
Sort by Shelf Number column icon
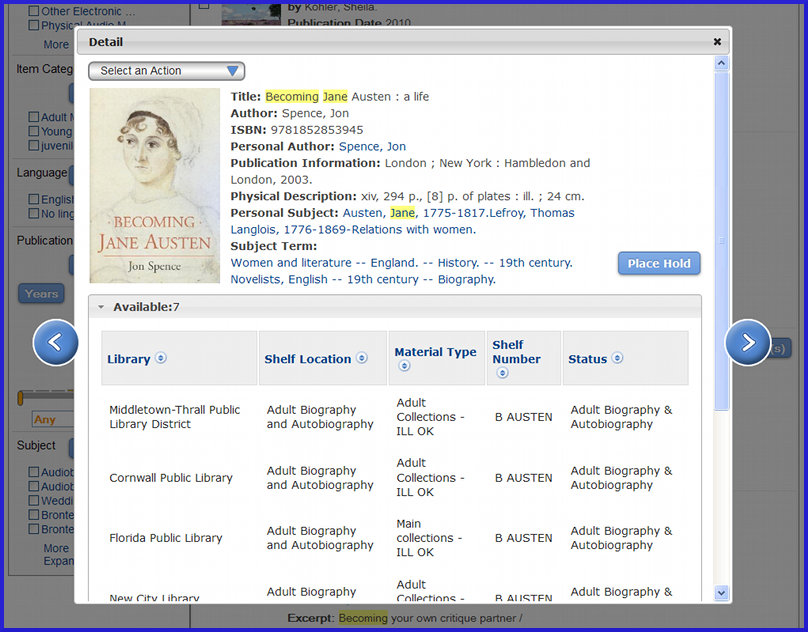tap(502, 373)
